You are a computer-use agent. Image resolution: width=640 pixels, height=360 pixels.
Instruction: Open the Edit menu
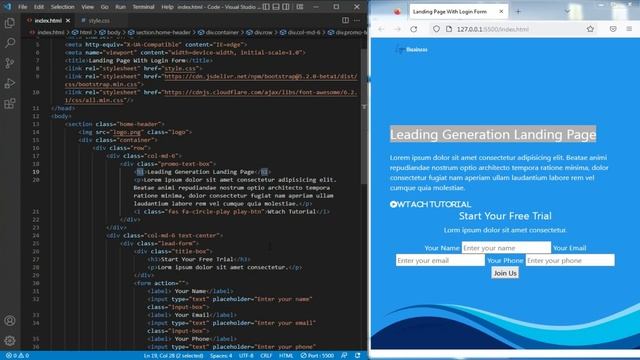tap(39, 7)
